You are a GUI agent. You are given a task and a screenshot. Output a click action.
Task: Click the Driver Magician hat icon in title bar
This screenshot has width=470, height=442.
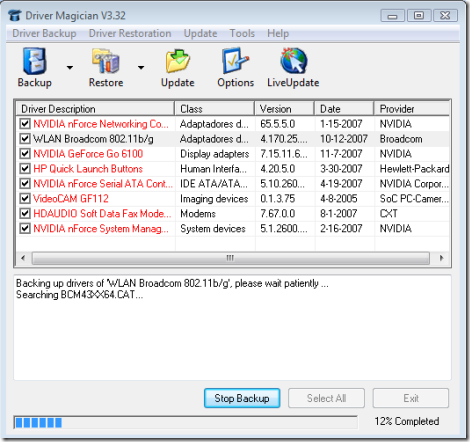pyautogui.click(x=15, y=15)
